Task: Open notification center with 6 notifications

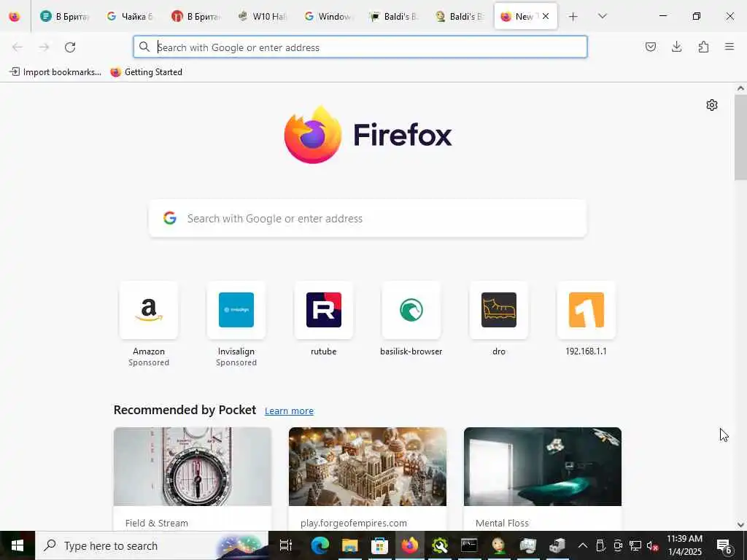Action: click(x=724, y=545)
